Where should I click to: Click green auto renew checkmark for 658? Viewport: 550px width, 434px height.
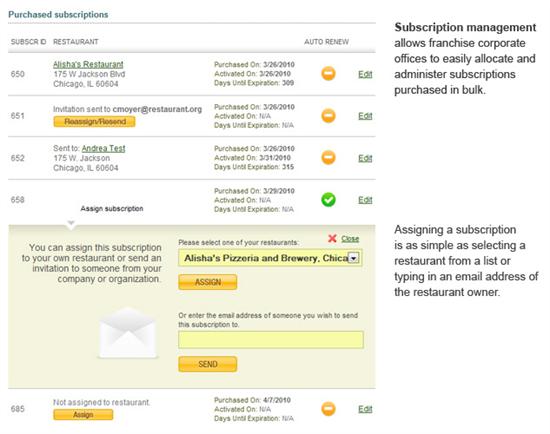tap(328, 200)
